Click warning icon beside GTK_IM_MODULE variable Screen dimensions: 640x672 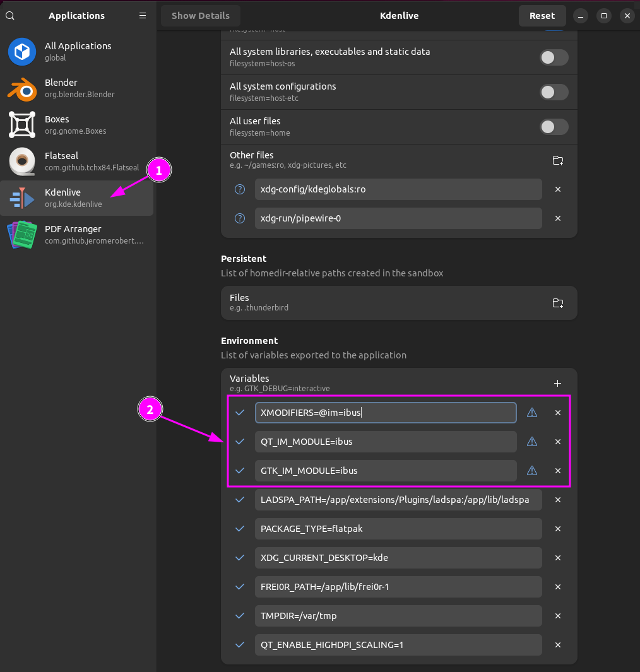[x=532, y=471]
